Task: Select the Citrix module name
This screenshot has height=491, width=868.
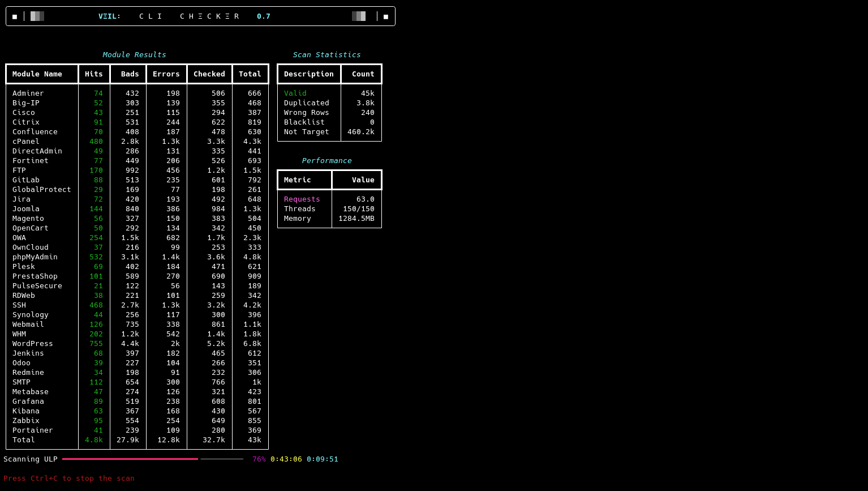Action: click(x=26, y=122)
